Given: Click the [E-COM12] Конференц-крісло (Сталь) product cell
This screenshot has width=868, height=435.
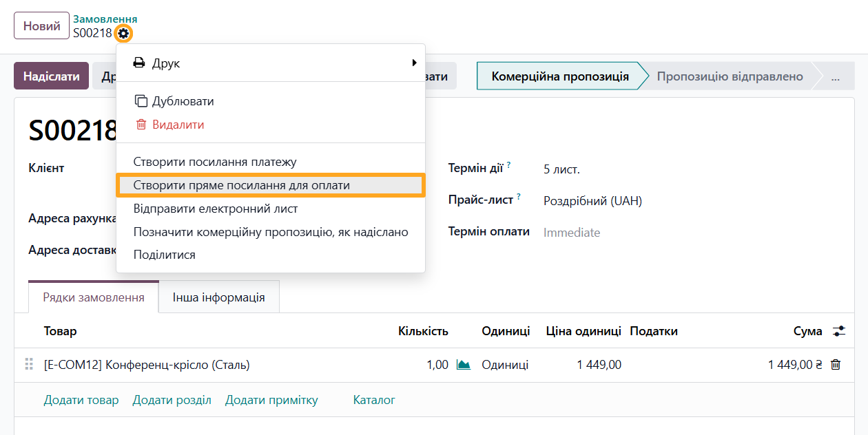Looking at the screenshot, I should (147, 365).
